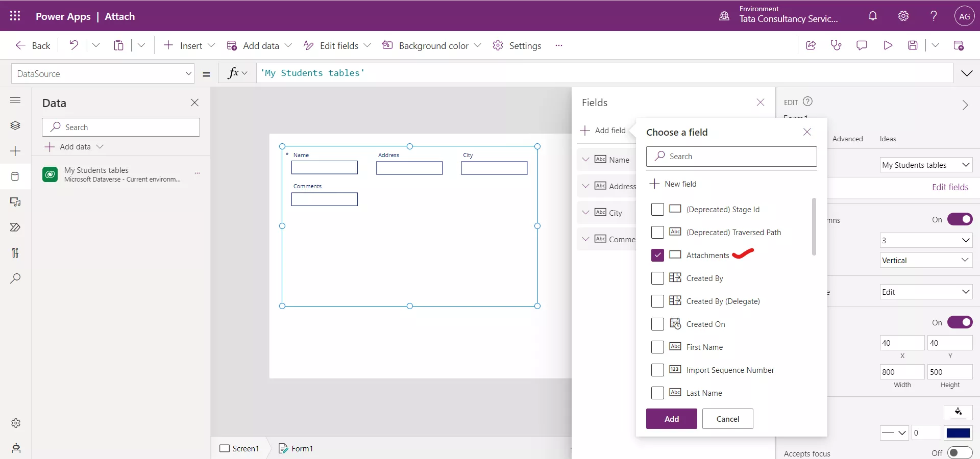Image resolution: width=980 pixels, height=459 pixels.
Task: Switch to the Advanced tab
Action: [x=847, y=139]
